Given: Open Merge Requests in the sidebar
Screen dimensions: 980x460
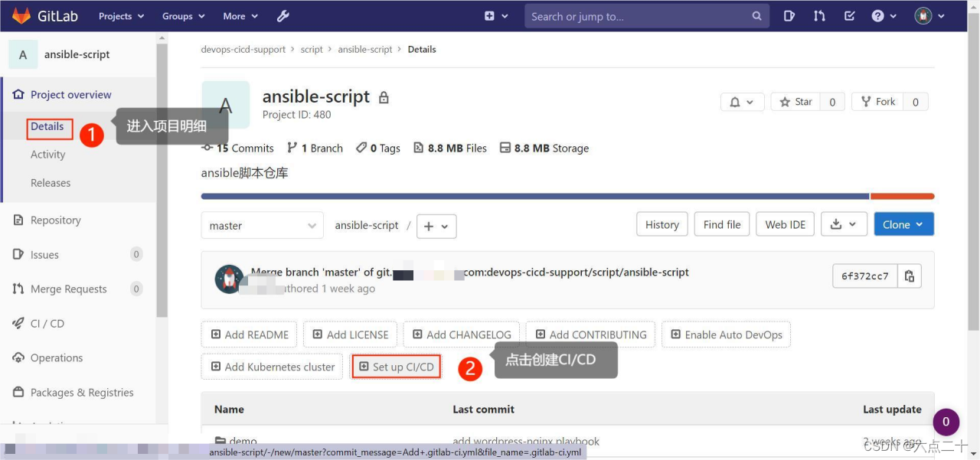Looking at the screenshot, I should pyautogui.click(x=68, y=289).
